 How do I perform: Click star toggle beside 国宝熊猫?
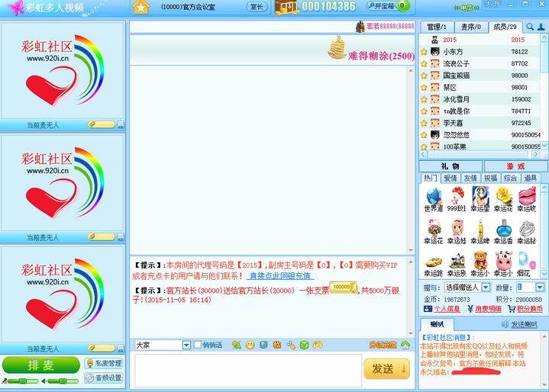pyautogui.click(x=424, y=76)
